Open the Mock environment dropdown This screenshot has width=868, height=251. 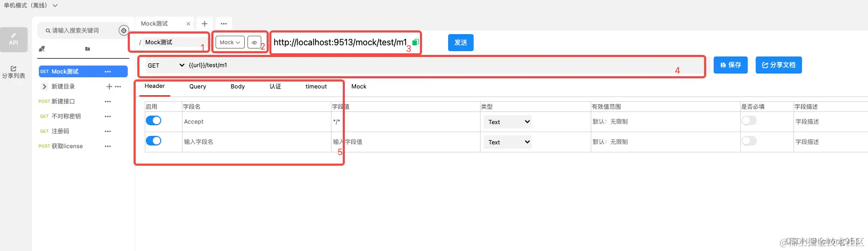tap(230, 43)
